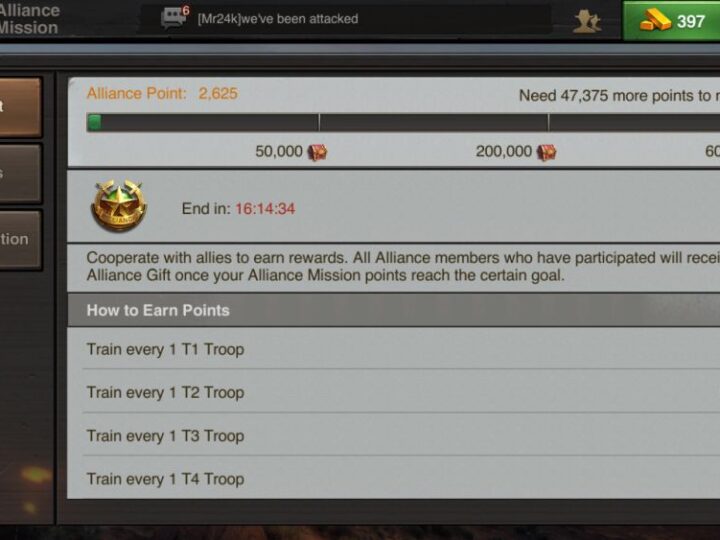Tap the 200,000 reward chest icon
This screenshot has height=540, width=720.
[x=546, y=152]
